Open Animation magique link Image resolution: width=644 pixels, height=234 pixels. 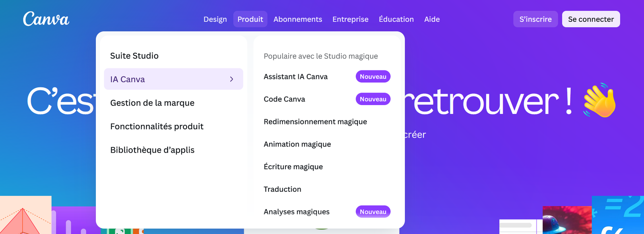click(297, 144)
